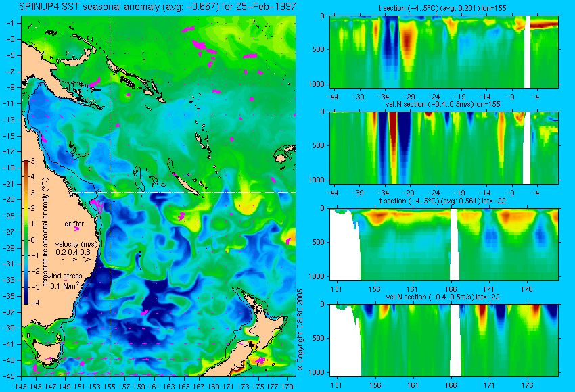This screenshot has height=392, width=575.
Task: Click the 'wind stress' legend label
Action: point(64,276)
